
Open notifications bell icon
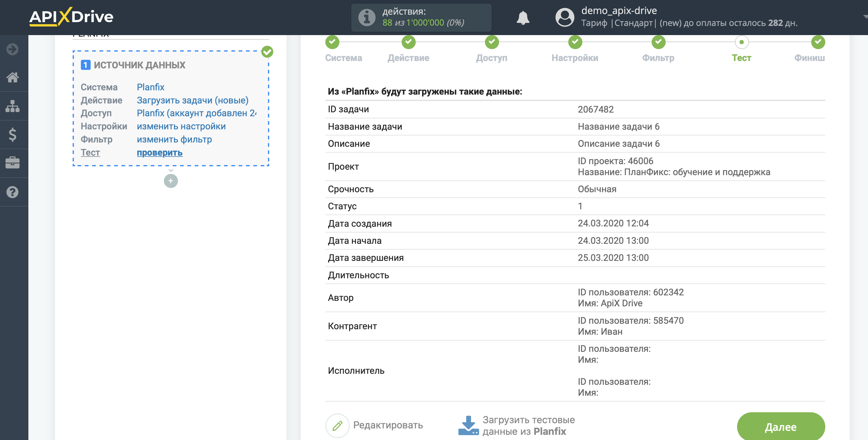pyautogui.click(x=523, y=17)
